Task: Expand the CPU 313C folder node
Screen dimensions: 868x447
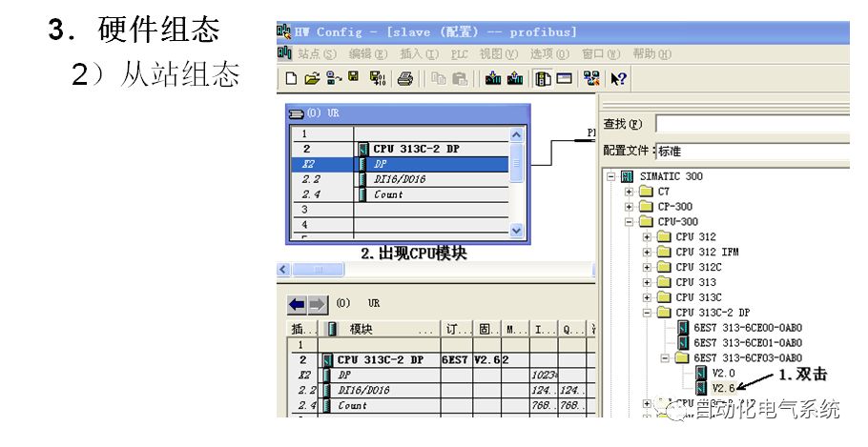Action: [x=647, y=297]
